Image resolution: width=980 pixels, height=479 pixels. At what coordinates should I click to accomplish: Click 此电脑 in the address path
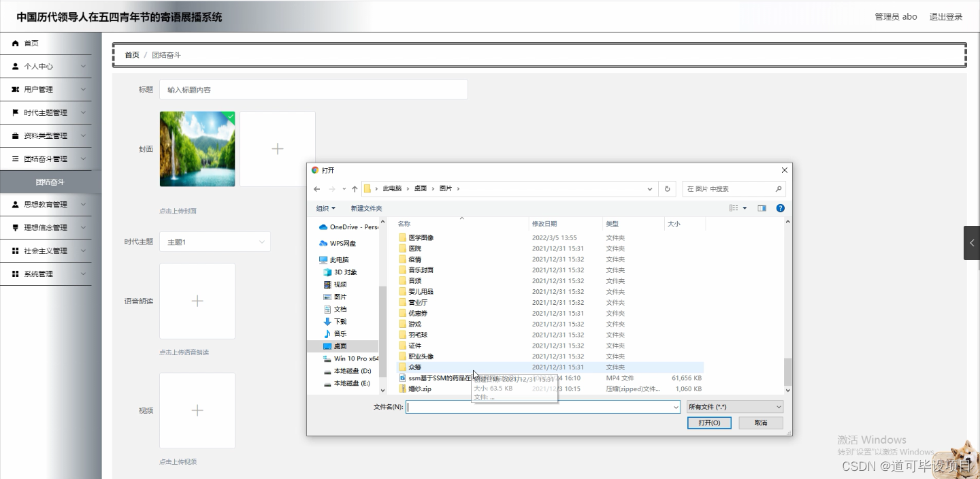click(392, 188)
